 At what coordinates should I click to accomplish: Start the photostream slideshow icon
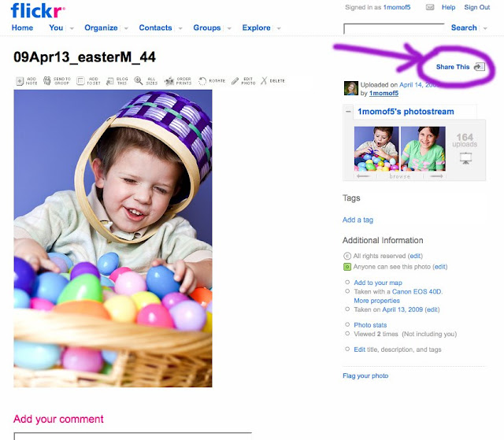click(465, 158)
